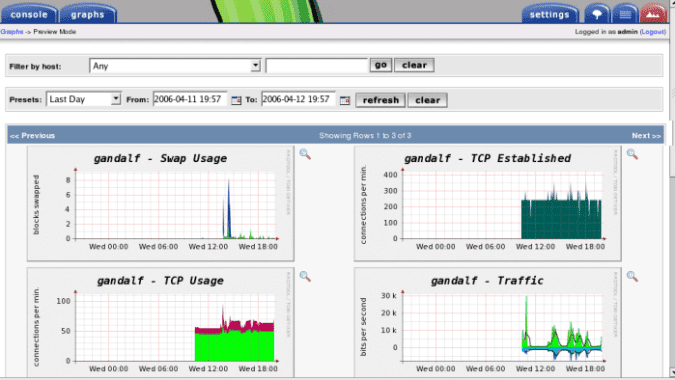Open the console tab
The width and height of the screenshot is (675, 380).
click(29, 14)
